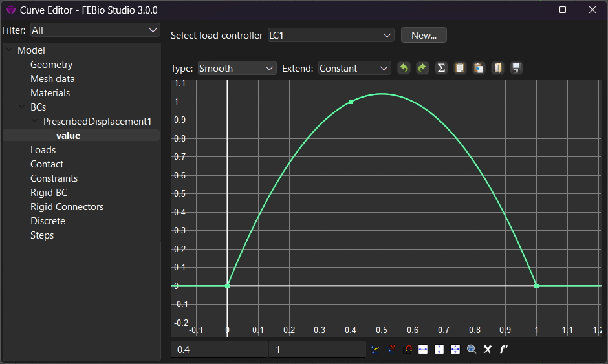Click the FEBio Studio logo in title bar
This screenshot has width=608, height=364.
[11, 10]
